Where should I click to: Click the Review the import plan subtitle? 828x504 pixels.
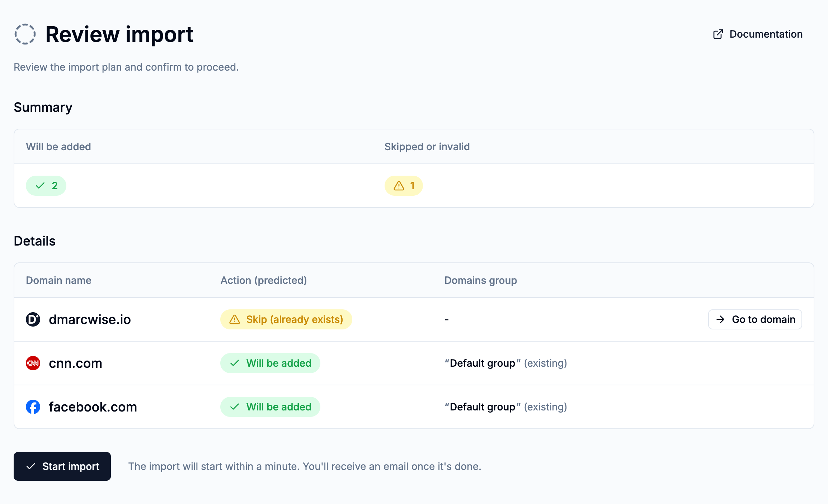(x=126, y=67)
